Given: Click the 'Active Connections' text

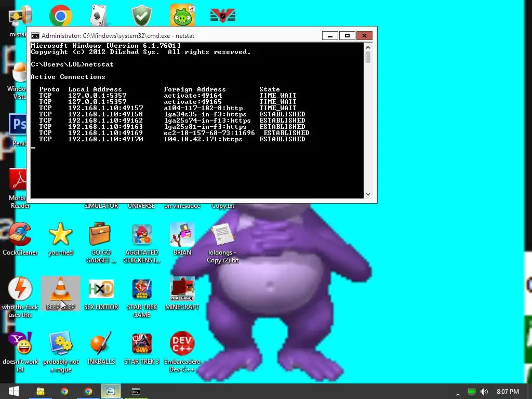Looking at the screenshot, I should tap(68, 77).
